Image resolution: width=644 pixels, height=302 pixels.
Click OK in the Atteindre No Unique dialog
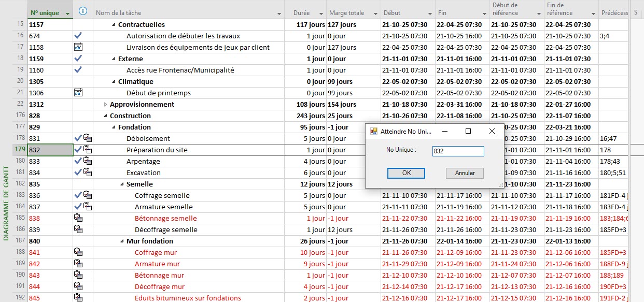pyautogui.click(x=406, y=173)
